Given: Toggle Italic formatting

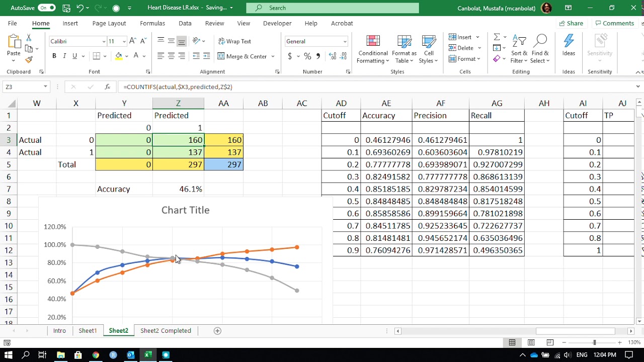Looking at the screenshot, I should (64, 56).
